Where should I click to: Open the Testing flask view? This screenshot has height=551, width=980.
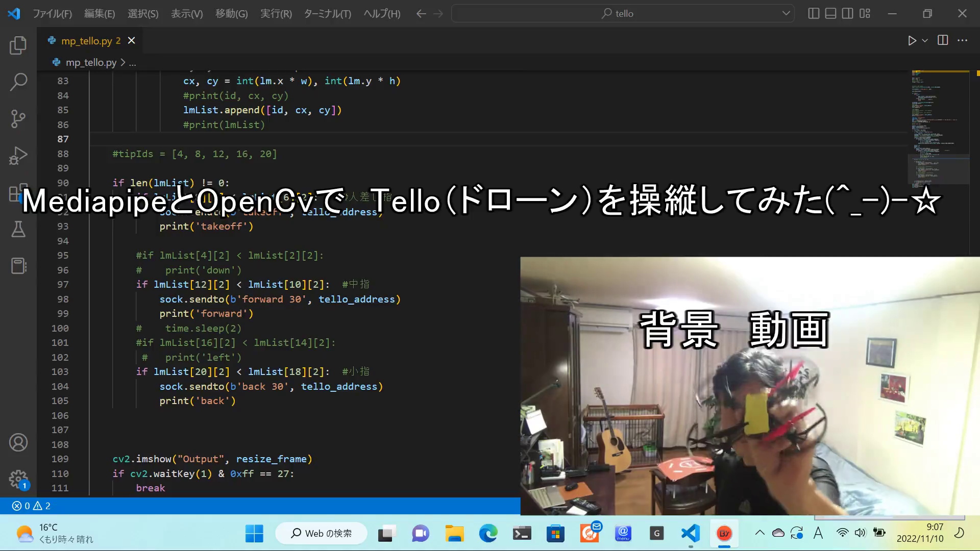click(x=18, y=229)
